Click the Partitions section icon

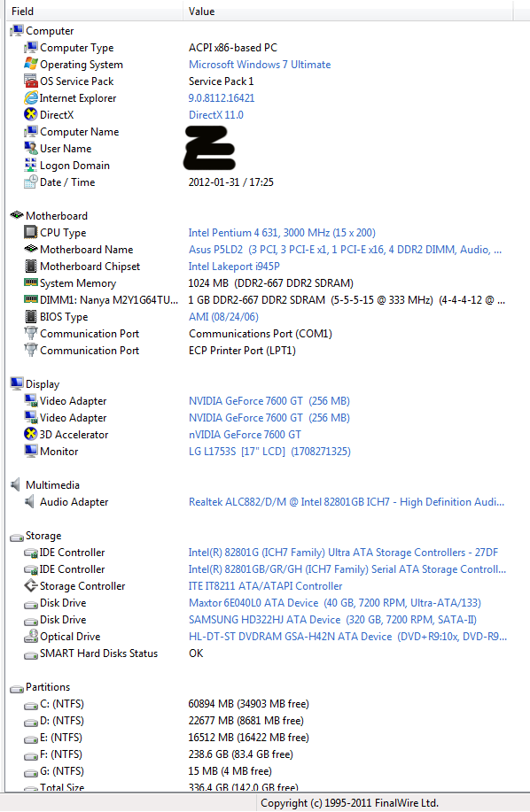tap(17, 688)
